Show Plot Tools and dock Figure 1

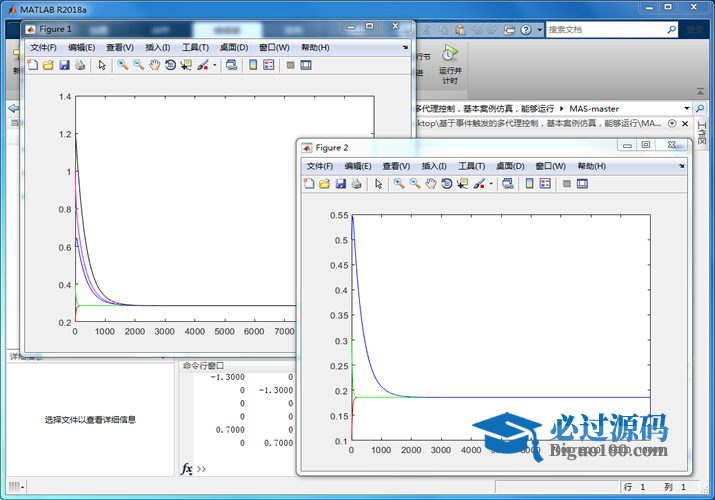(306, 65)
